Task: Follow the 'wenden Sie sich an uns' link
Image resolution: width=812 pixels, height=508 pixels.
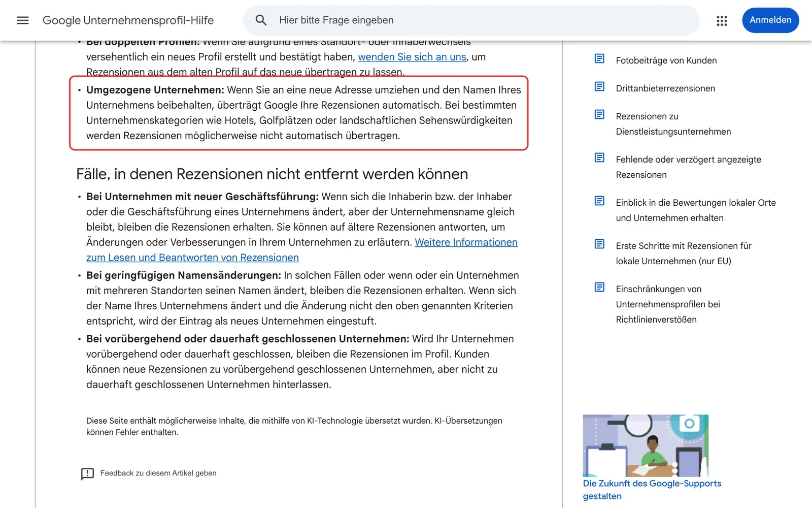Action: point(412,57)
